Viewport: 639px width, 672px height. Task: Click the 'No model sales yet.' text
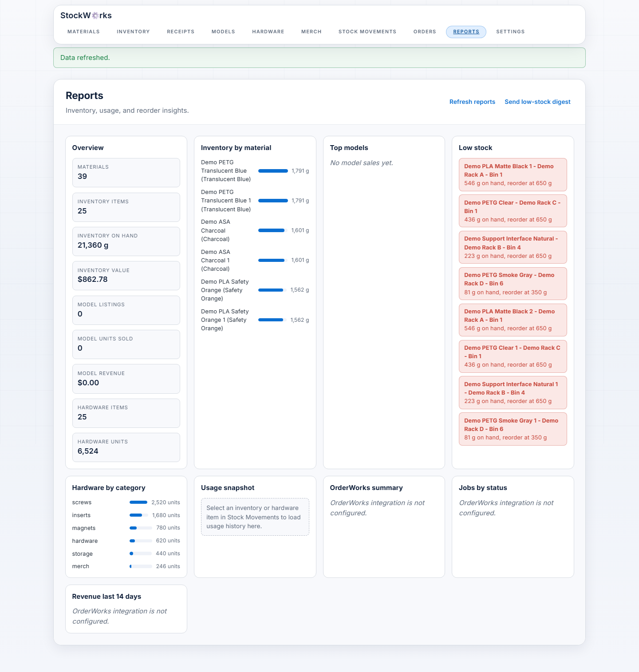pyautogui.click(x=362, y=163)
